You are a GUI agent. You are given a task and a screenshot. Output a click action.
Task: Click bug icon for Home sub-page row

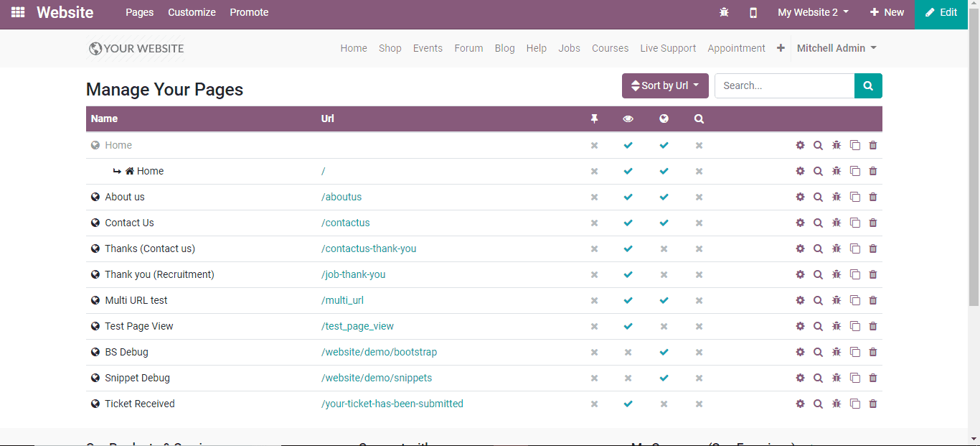[837, 171]
